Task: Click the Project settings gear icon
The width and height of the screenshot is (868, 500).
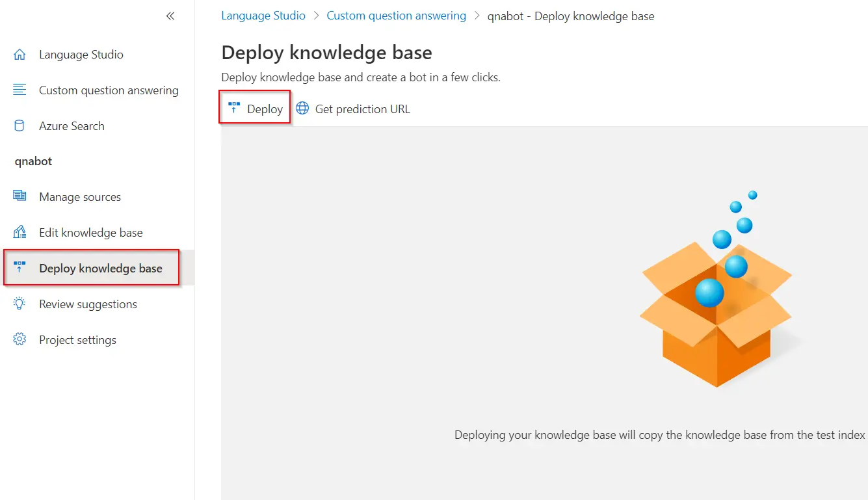Action: coord(20,339)
